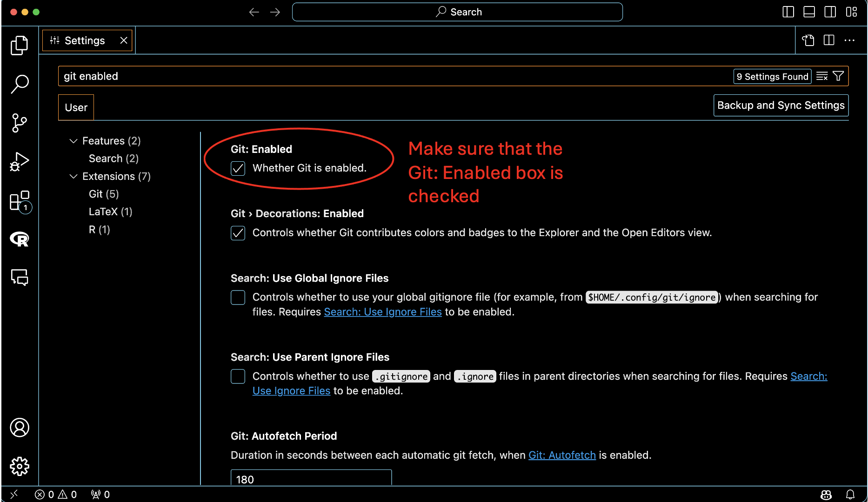Viewport: 868px width, 502px height.
Task: Enable Search Use Parent Ignore Files
Action: point(238,376)
